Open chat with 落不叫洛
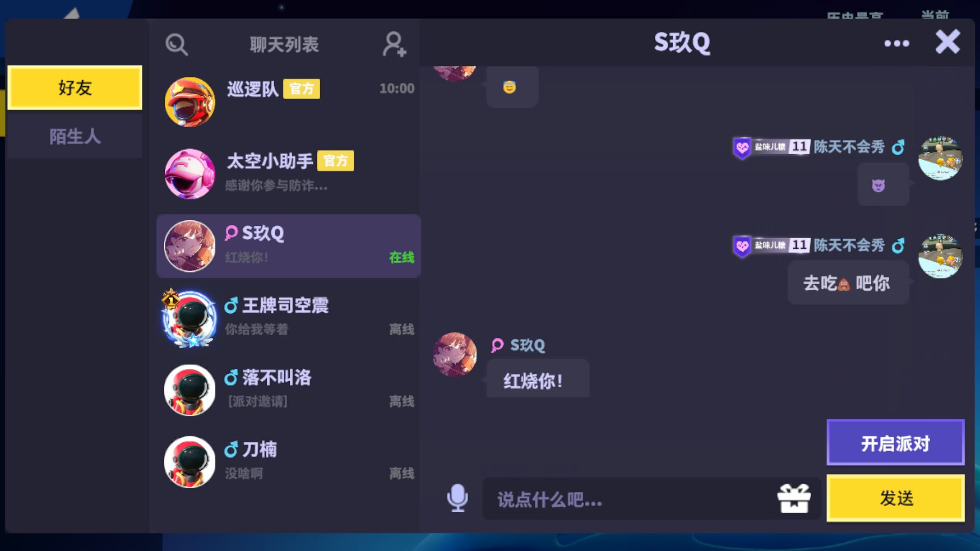The height and width of the screenshot is (551, 980). coord(288,390)
